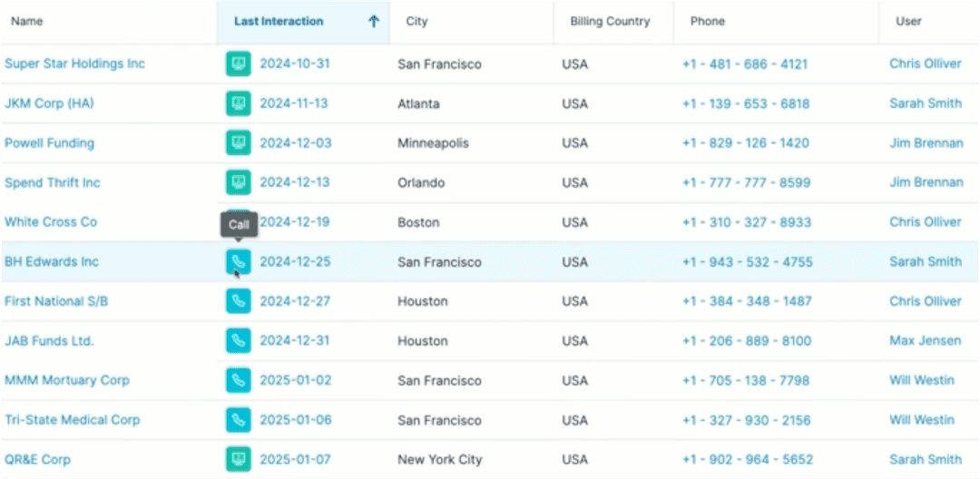The image size is (980, 479).
Task: Select the Phone column header
Action: 708,22
